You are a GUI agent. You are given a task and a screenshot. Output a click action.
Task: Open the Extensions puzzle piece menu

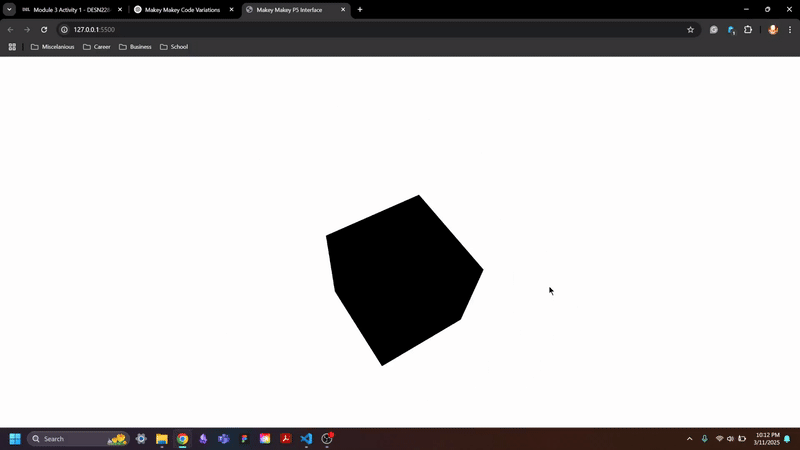[x=748, y=30]
